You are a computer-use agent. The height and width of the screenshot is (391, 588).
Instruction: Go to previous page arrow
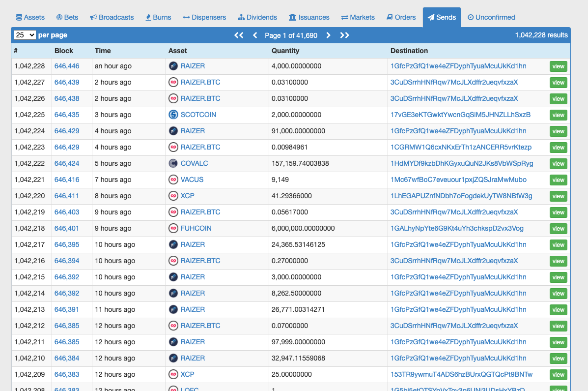255,35
